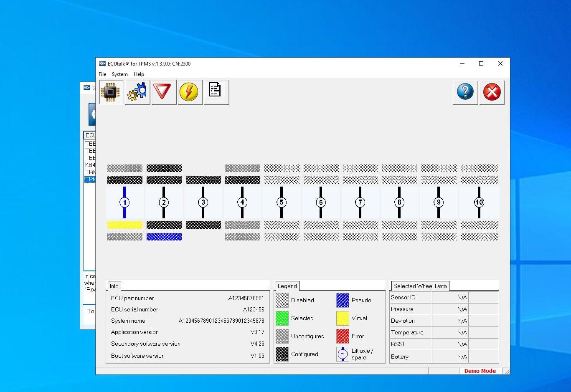This screenshot has width=571, height=392.
Task: Select the blue pseudo tire under axle 2
Action: point(164,236)
